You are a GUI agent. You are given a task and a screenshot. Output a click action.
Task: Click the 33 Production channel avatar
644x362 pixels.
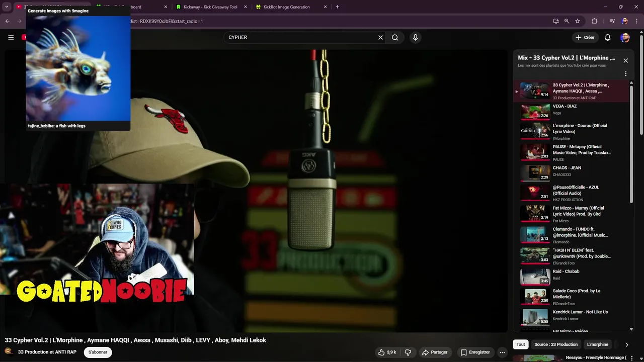click(x=9, y=352)
